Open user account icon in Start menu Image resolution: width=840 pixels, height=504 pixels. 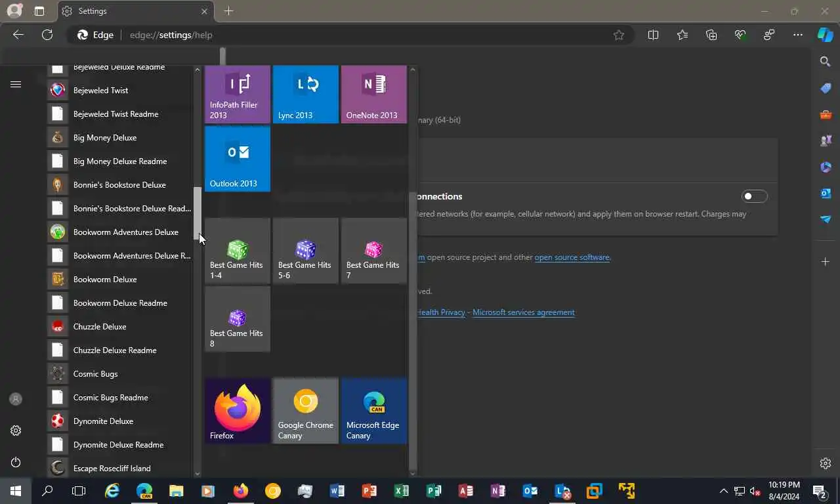click(x=16, y=399)
